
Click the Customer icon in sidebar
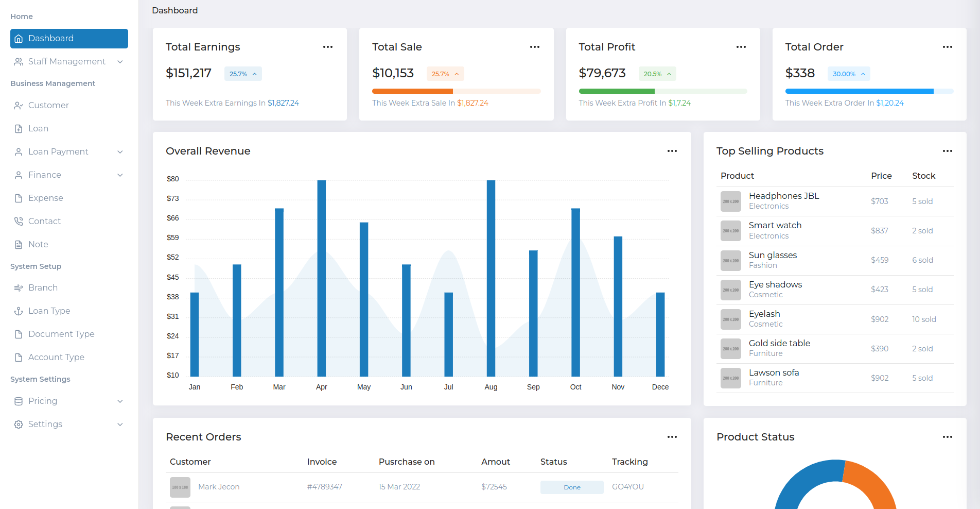tap(19, 106)
